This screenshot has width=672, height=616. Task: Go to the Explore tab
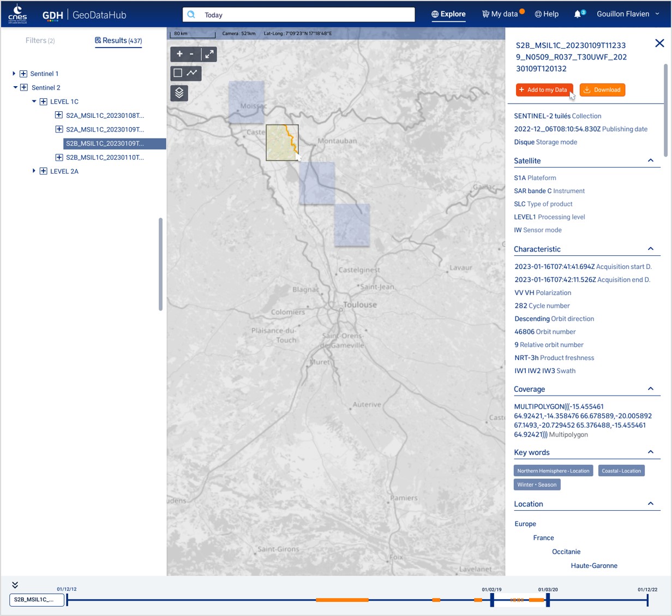[448, 14]
